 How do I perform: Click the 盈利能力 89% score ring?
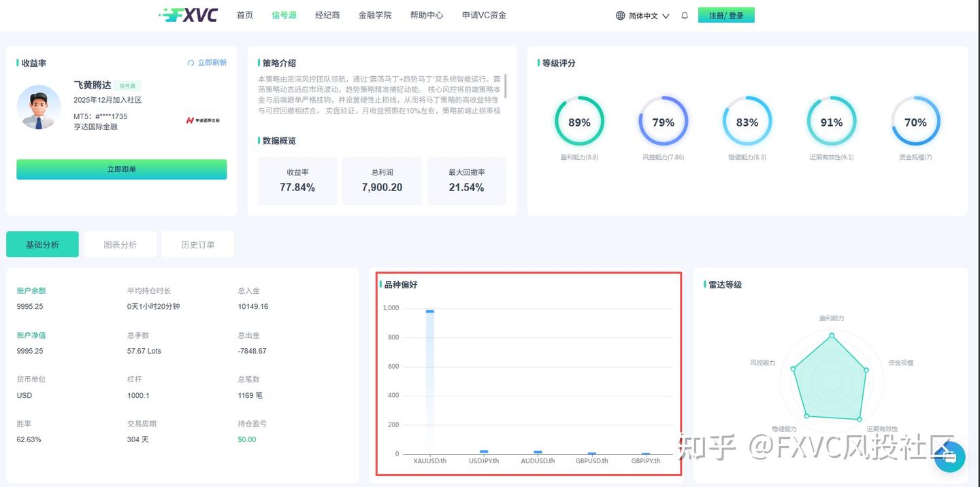tap(579, 121)
